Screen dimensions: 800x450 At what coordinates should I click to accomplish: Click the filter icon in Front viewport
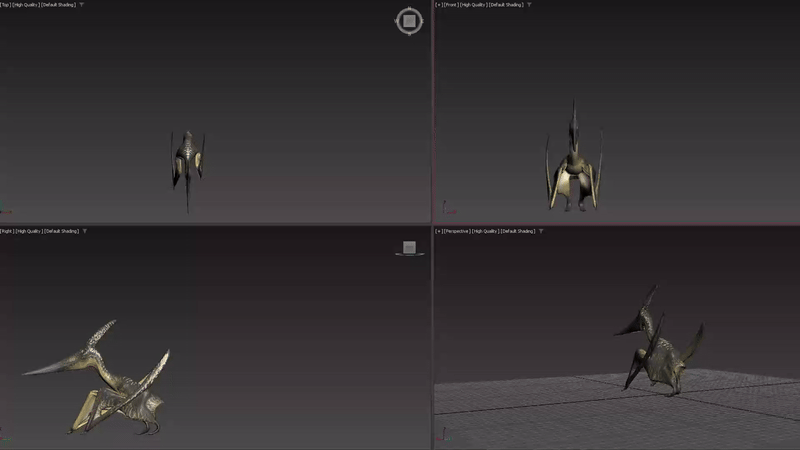[530, 5]
